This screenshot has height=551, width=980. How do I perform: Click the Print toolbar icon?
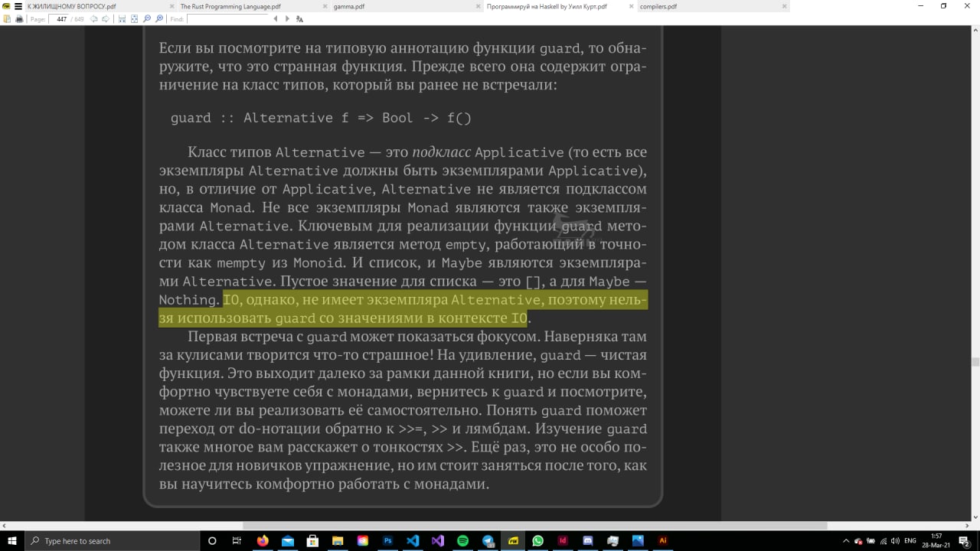pos(19,19)
